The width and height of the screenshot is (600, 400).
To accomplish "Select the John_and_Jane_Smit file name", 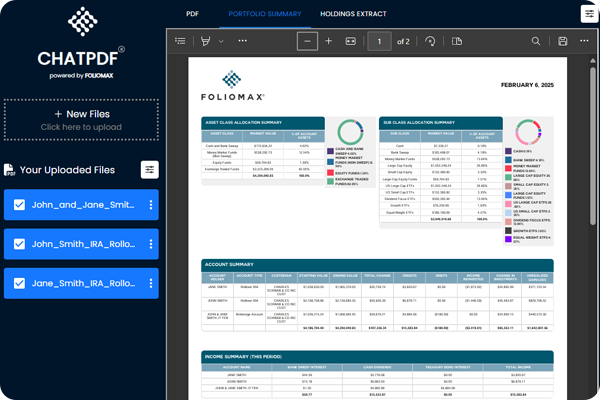I will coord(83,205).
